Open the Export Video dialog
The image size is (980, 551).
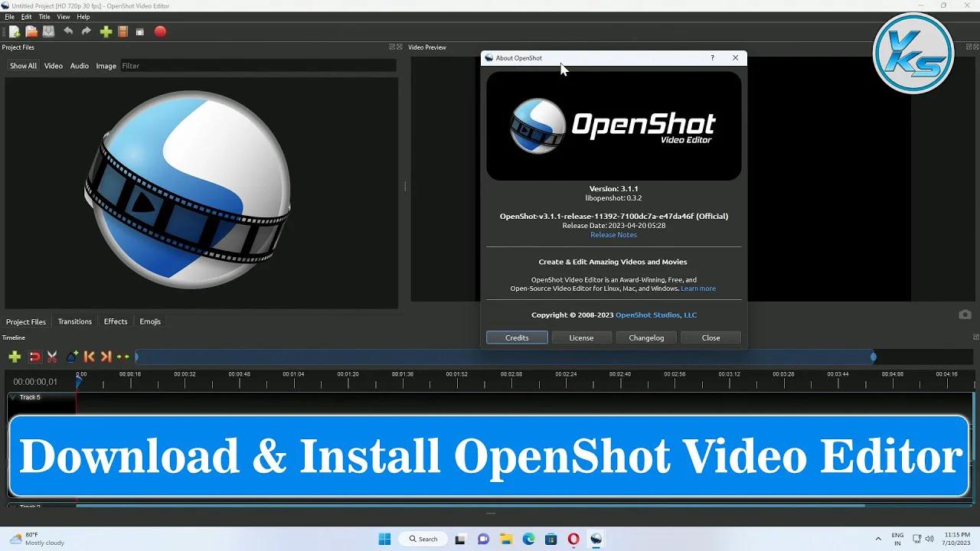coord(160,31)
